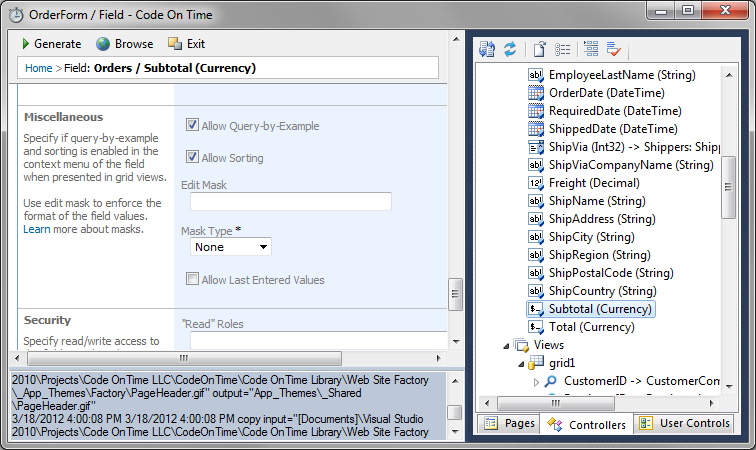756x450 pixels.
Task: Select Freight (Decimal) text in tree
Action: [594, 183]
